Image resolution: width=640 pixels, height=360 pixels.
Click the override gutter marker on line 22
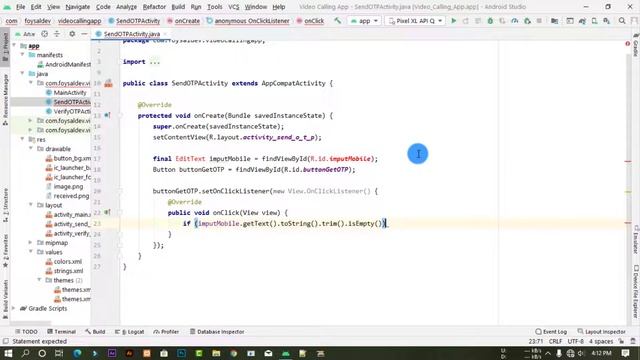107,212
